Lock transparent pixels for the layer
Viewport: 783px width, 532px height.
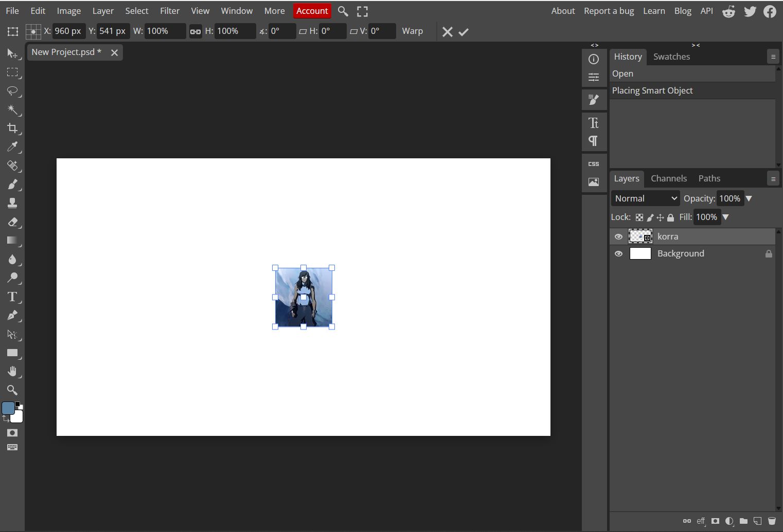click(639, 217)
